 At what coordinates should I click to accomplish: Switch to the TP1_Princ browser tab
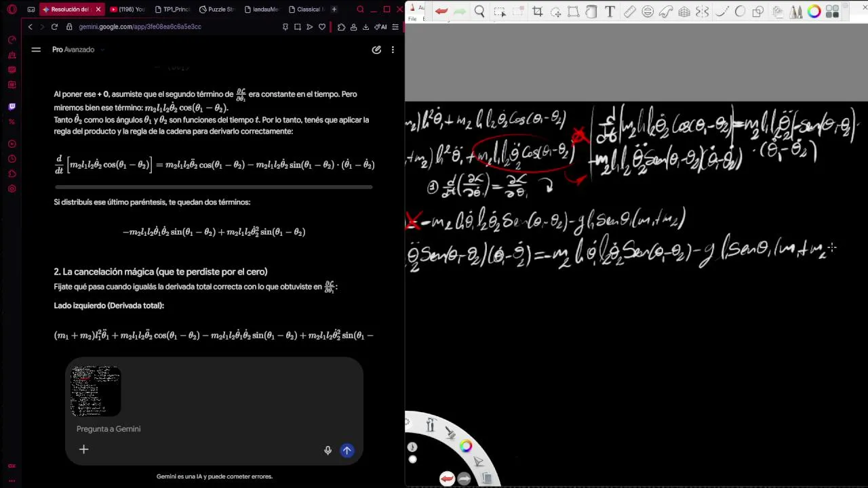172,9
